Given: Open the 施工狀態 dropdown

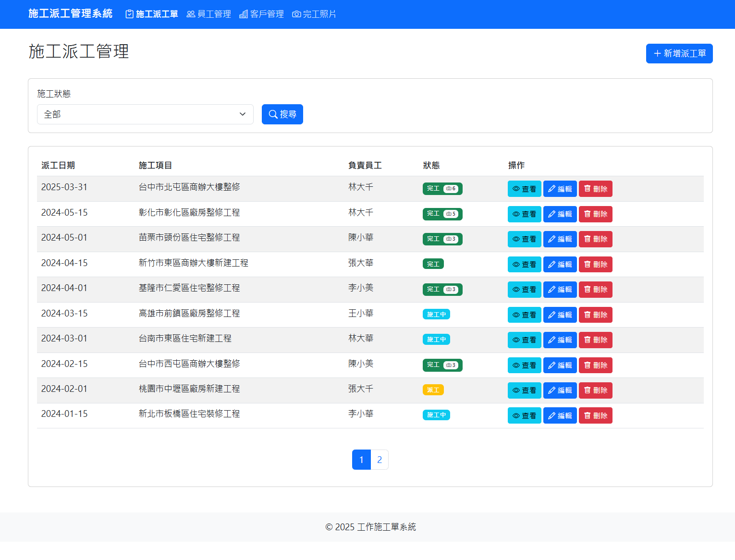Looking at the screenshot, I should point(145,114).
